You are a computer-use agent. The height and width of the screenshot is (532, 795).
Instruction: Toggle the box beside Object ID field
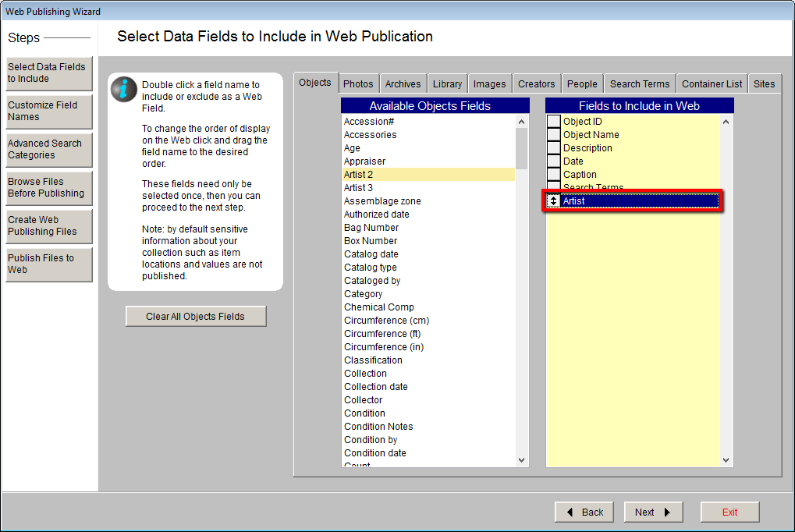click(553, 122)
